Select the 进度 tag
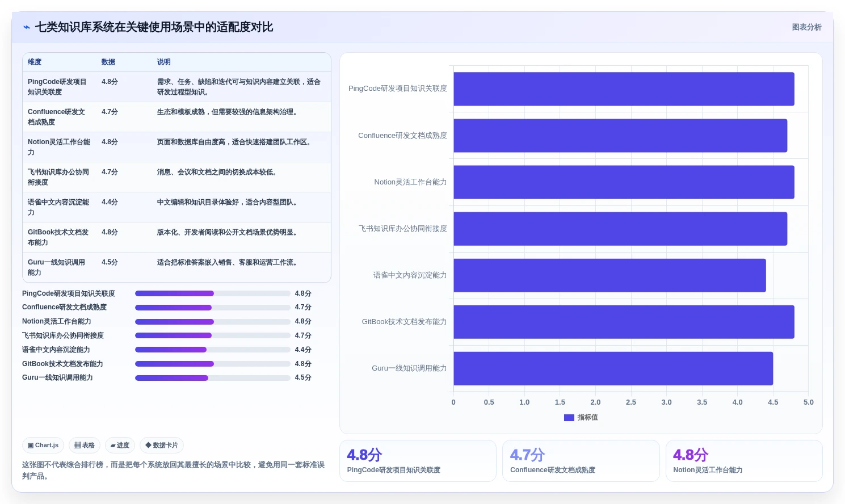The height and width of the screenshot is (504, 845). click(120, 446)
